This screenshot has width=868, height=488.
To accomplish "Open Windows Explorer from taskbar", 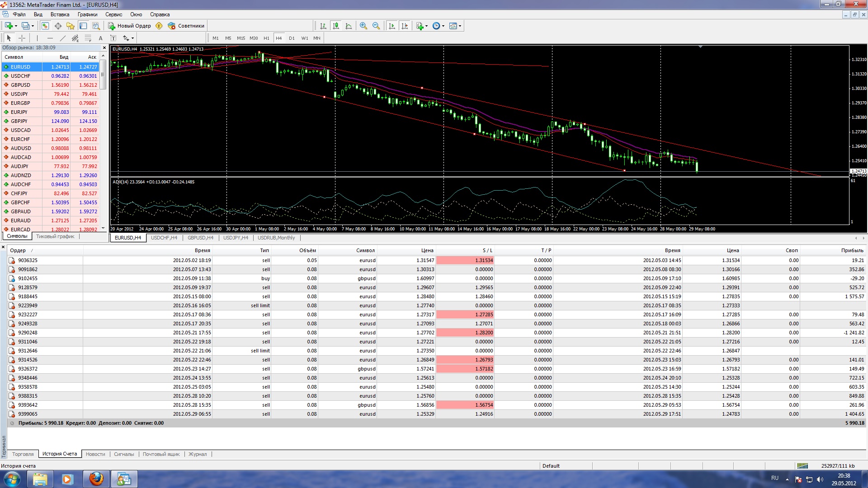I will tap(40, 479).
